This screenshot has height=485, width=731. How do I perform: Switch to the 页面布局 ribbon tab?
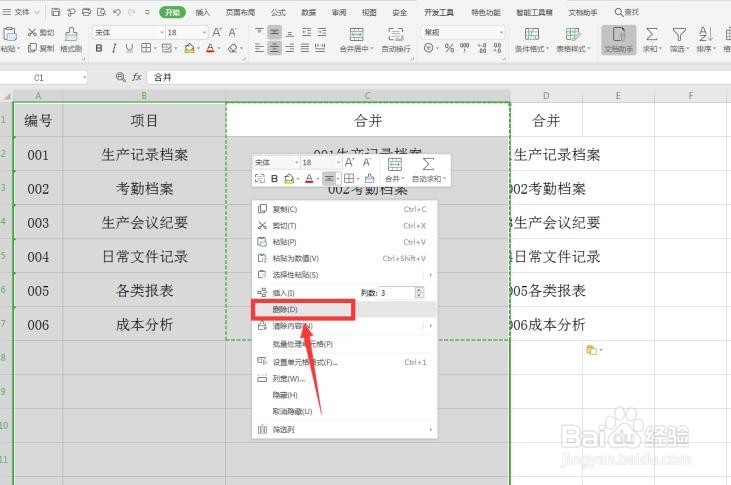tap(240, 12)
